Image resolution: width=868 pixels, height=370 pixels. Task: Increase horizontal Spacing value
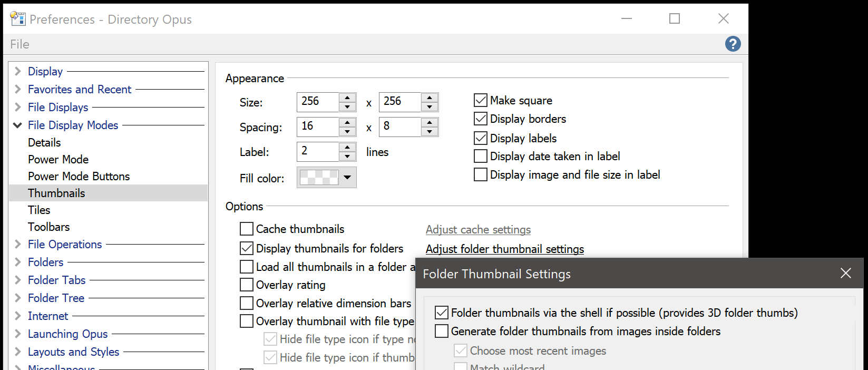(x=347, y=122)
